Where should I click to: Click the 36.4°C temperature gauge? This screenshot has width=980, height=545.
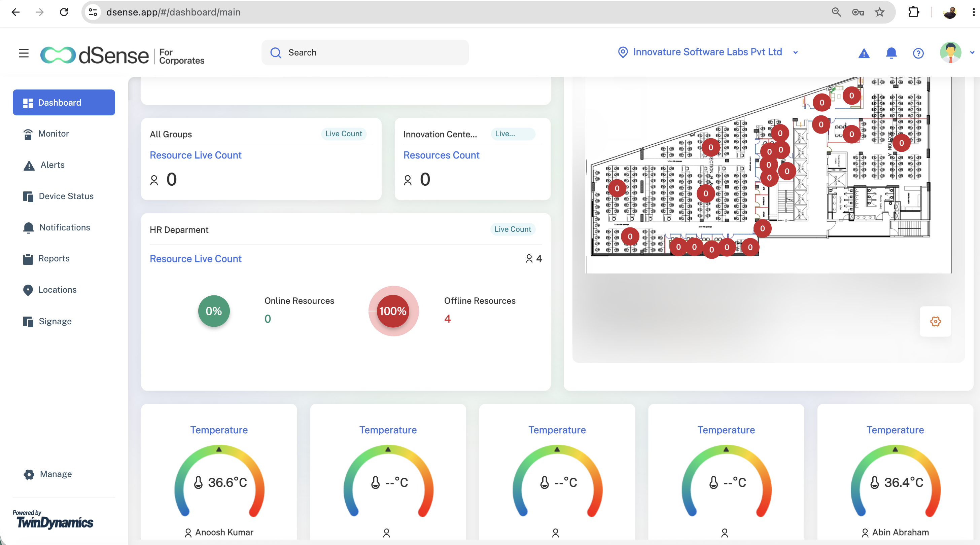pyautogui.click(x=896, y=481)
